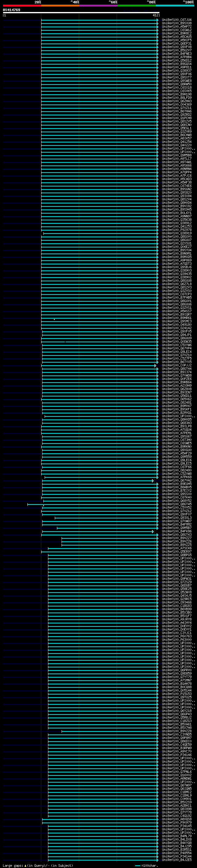Select the UniRef100_B8LFD9 label

coord(176,98)
